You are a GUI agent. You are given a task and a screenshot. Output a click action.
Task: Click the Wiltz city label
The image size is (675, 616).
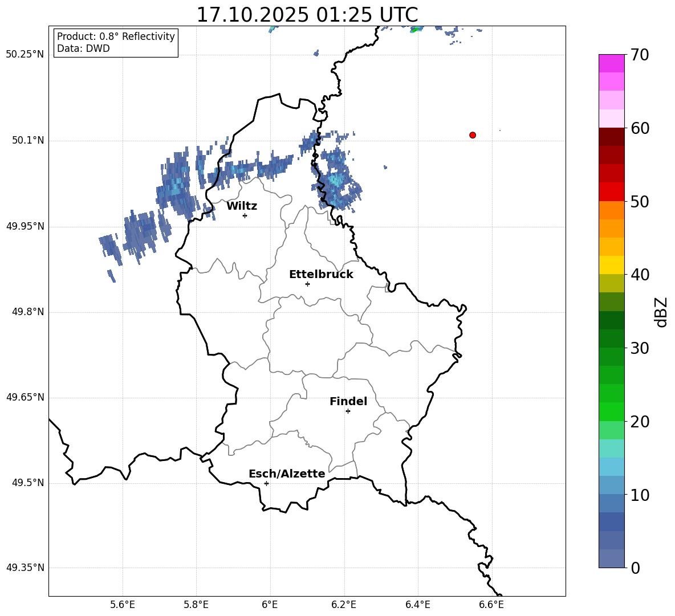click(242, 206)
